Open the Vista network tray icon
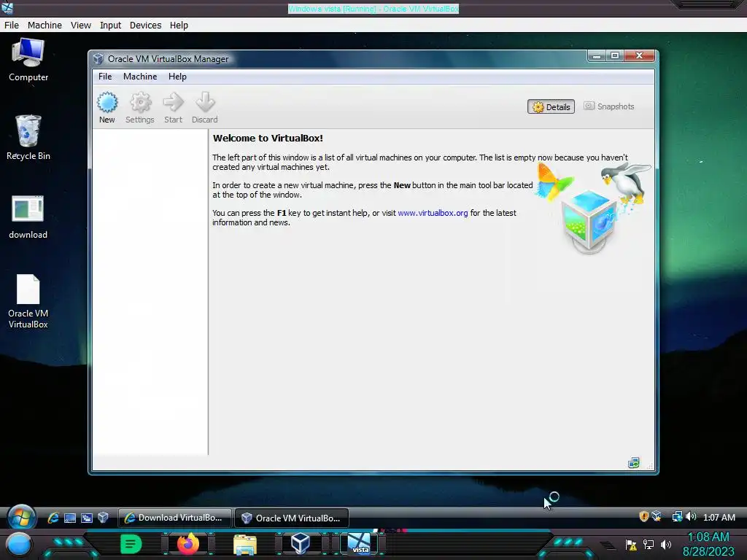The height and width of the screenshot is (560, 747). pyautogui.click(x=677, y=517)
